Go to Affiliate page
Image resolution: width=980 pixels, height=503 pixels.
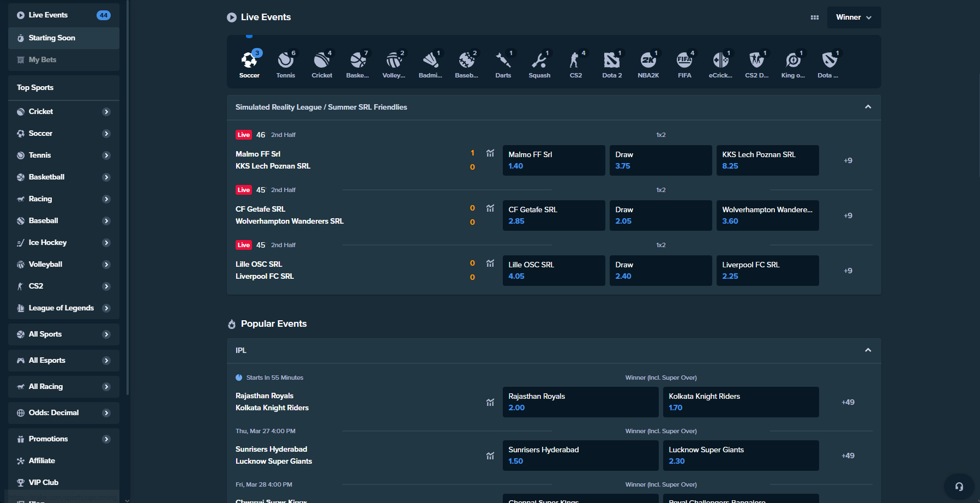click(x=64, y=461)
